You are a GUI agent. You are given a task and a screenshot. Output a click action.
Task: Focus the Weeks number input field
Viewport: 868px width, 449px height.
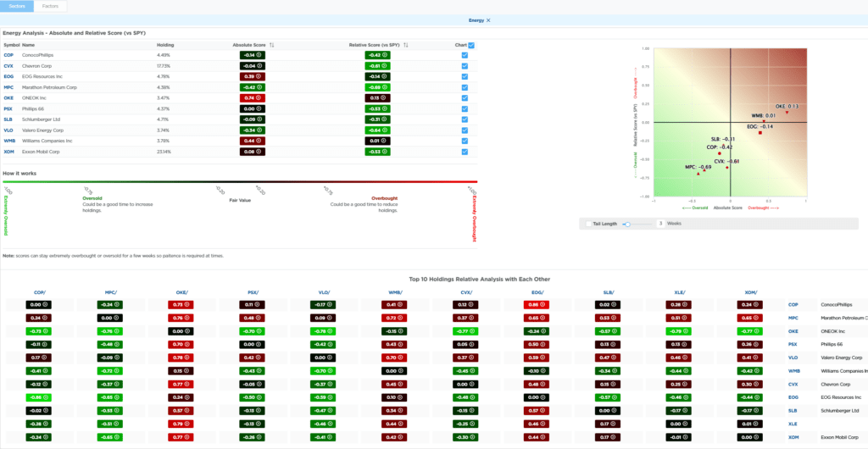[660, 224]
